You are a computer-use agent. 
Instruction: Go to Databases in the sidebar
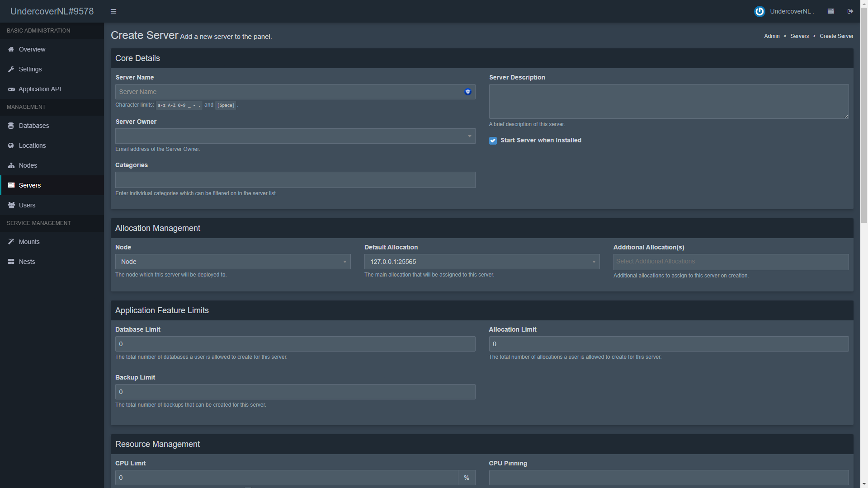(34, 126)
